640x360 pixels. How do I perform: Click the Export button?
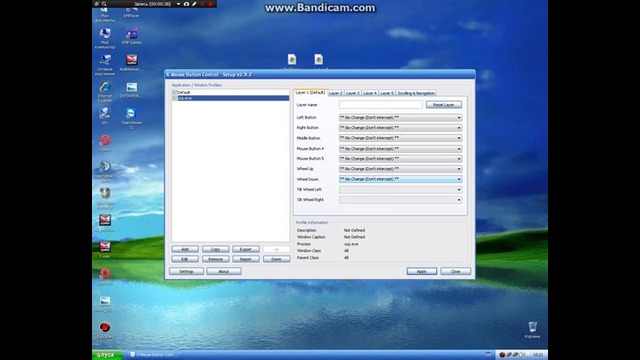[246, 249]
